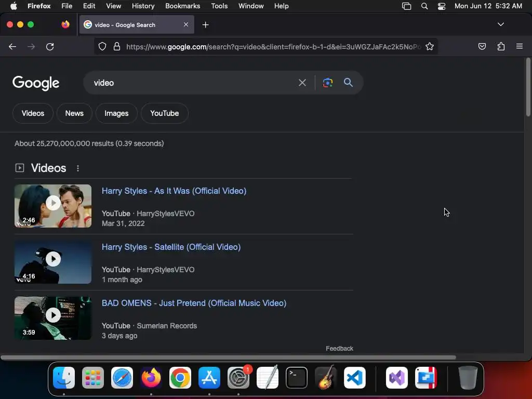
Task: Click the Feedback link
Action: tap(339, 349)
